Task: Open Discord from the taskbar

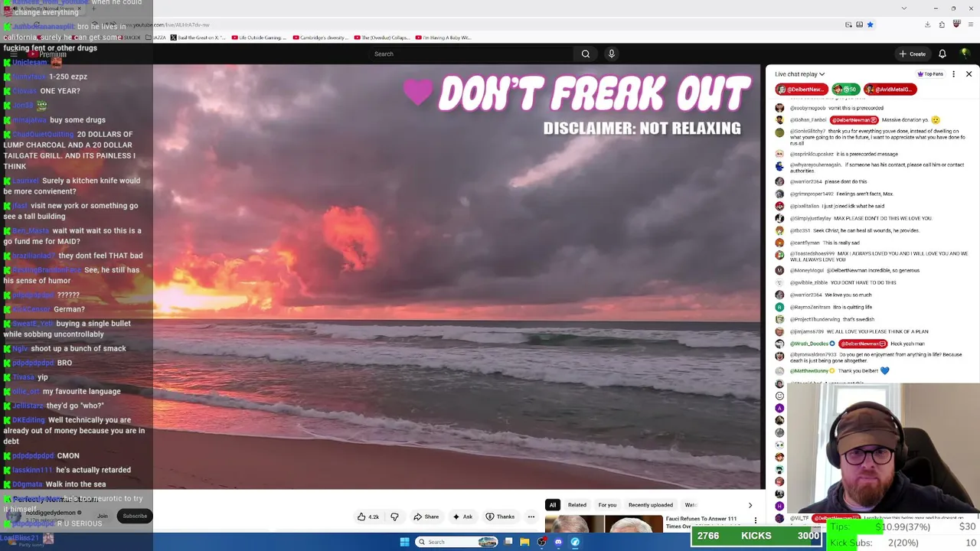Action: click(x=558, y=542)
